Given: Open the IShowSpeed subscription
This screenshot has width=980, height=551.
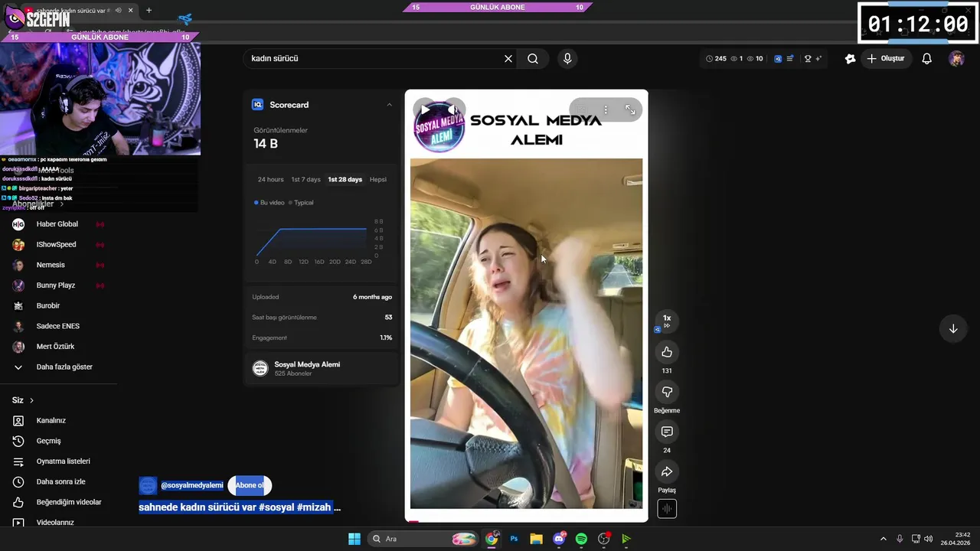Looking at the screenshot, I should pos(58,245).
